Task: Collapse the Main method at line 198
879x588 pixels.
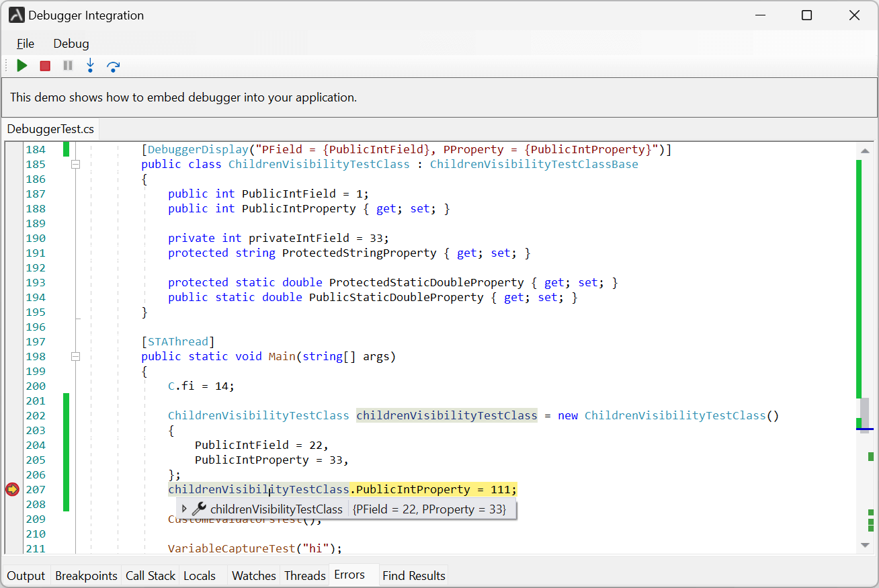Action: [x=76, y=356]
